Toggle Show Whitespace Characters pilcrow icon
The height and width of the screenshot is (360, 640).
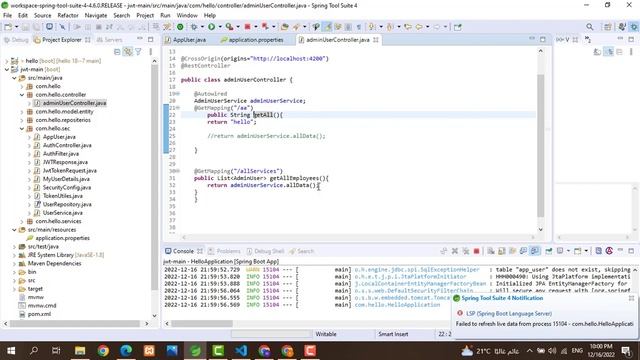[x=358, y=27]
